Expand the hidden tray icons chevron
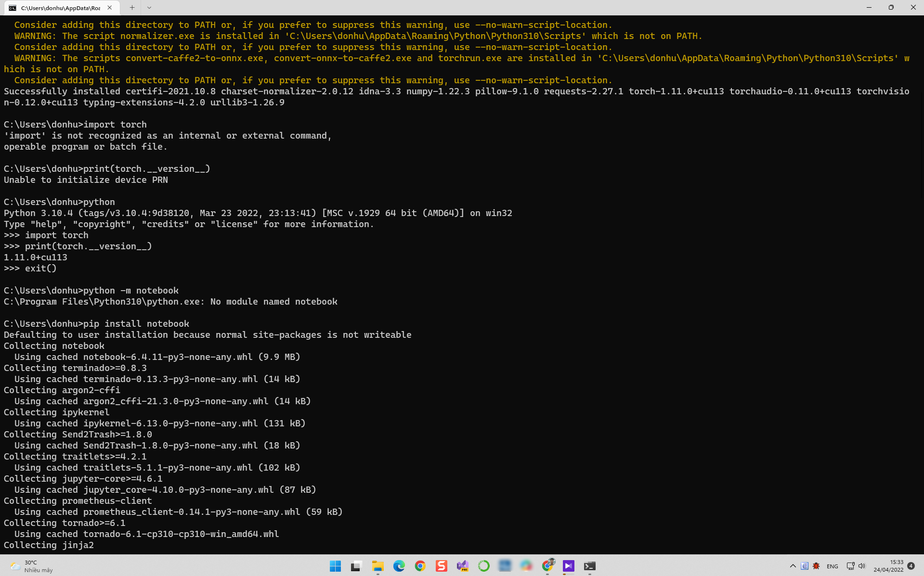 pos(793,566)
